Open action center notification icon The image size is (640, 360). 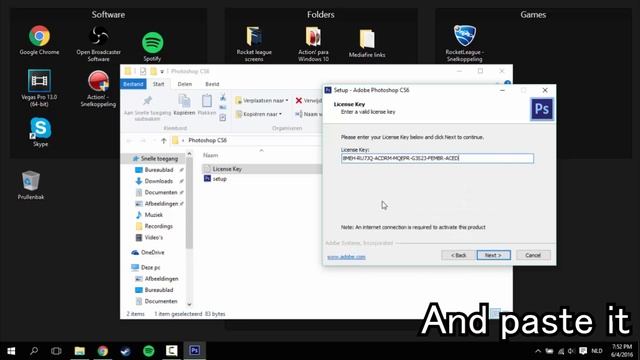pyautogui.click(x=583, y=351)
